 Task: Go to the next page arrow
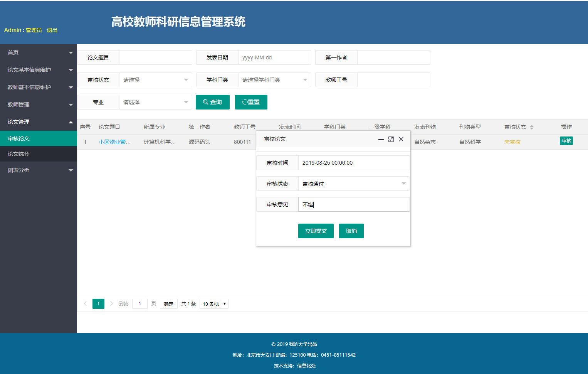tap(111, 304)
